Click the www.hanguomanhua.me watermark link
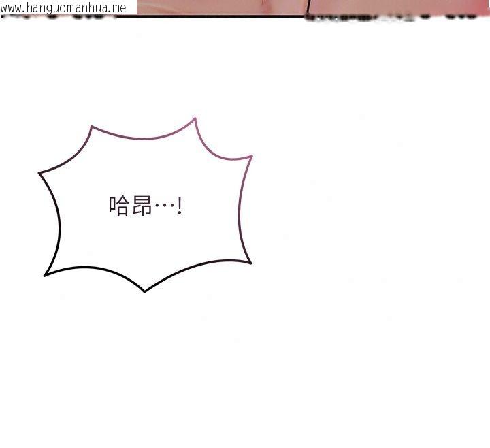490x448 pixels. 63,7
